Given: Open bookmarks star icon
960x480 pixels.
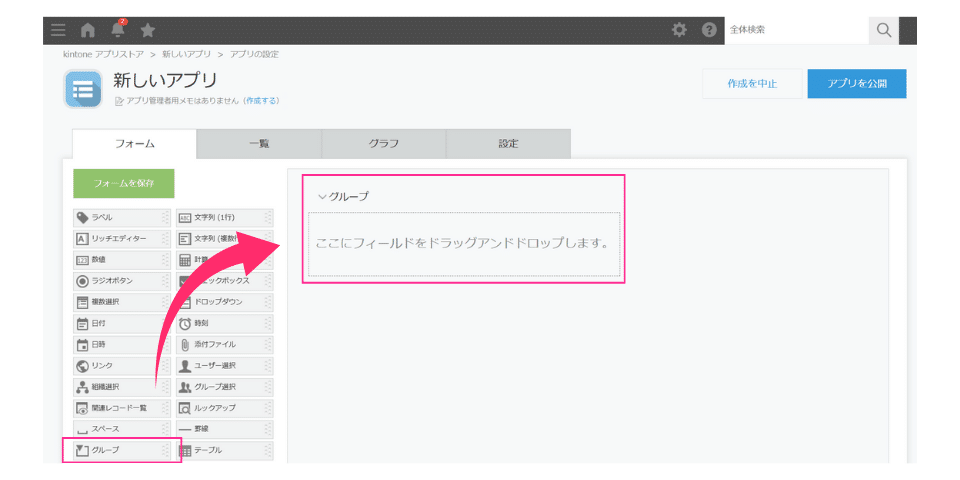Looking at the screenshot, I should click(147, 30).
